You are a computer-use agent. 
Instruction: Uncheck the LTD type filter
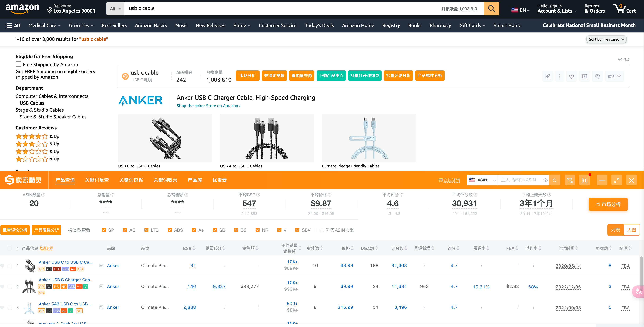146,230
